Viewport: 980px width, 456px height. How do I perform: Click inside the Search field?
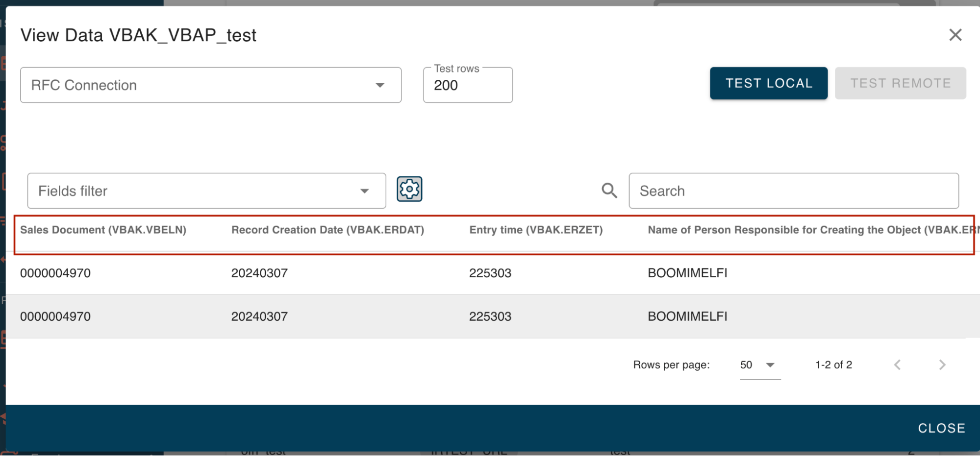[x=793, y=191]
